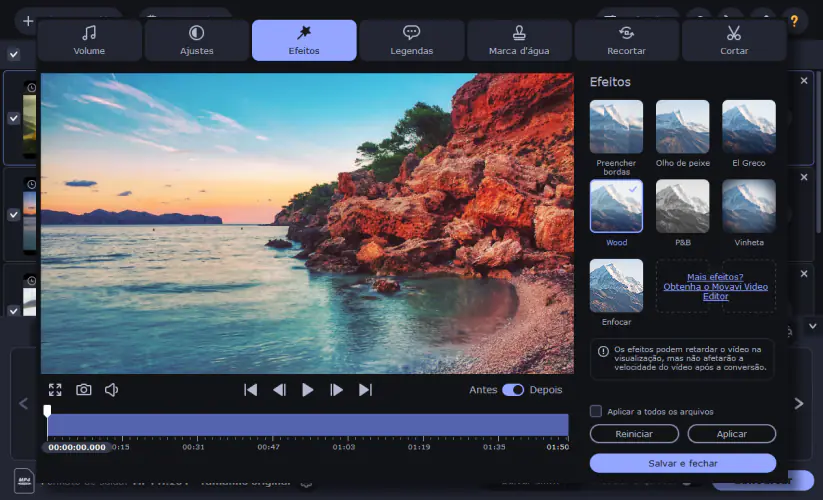Open the Marca d'água tab
This screenshot has width=823, height=500.
tap(519, 41)
